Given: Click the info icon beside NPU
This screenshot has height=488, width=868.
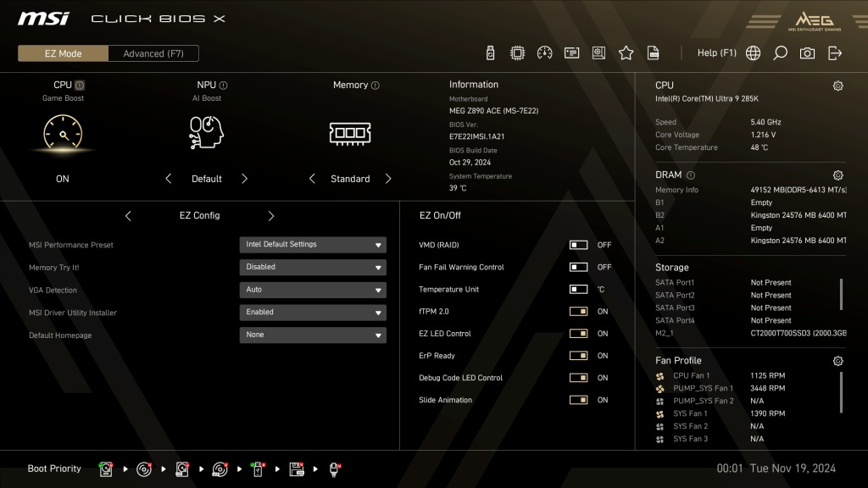Looking at the screenshot, I should tap(223, 86).
